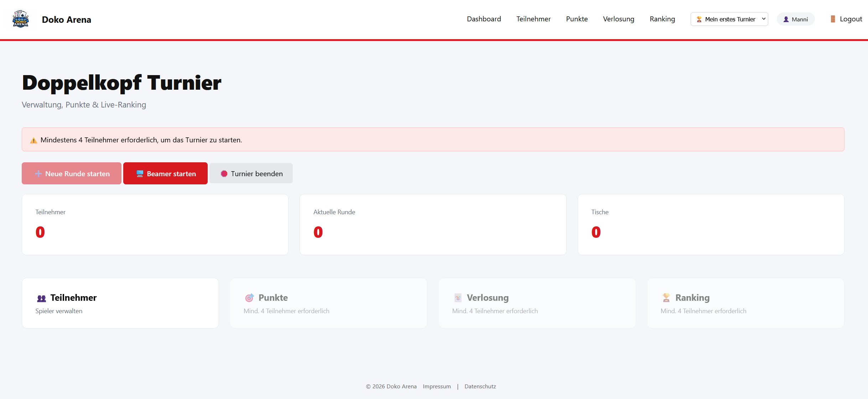The height and width of the screenshot is (399, 868).
Task: Open the Datenschutz footer link
Action: pyautogui.click(x=480, y=386)
